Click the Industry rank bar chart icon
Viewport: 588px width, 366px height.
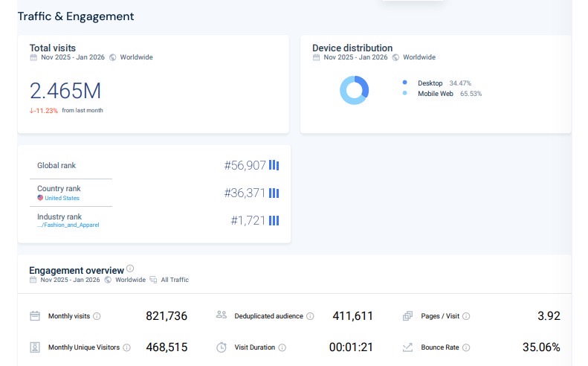pos(274,220)
